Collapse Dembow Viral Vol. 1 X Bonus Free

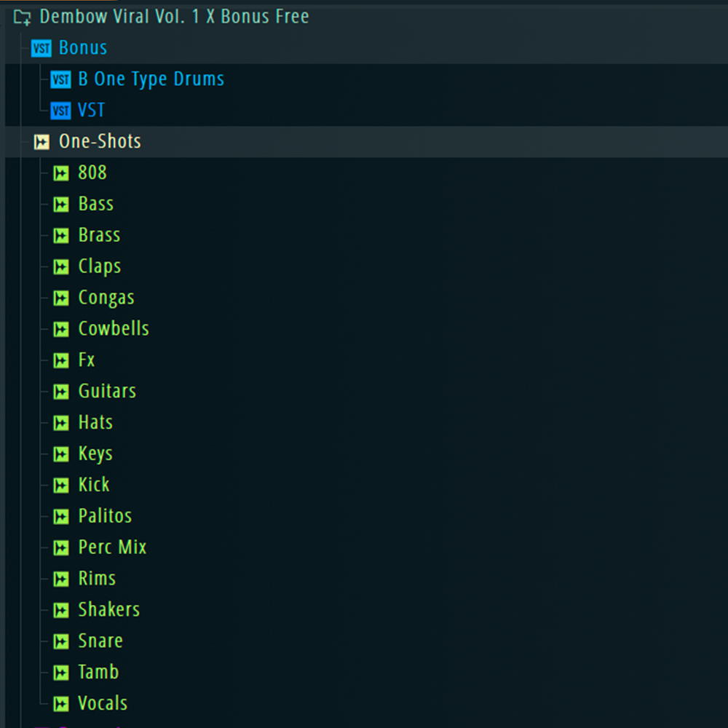click(174, 17)
